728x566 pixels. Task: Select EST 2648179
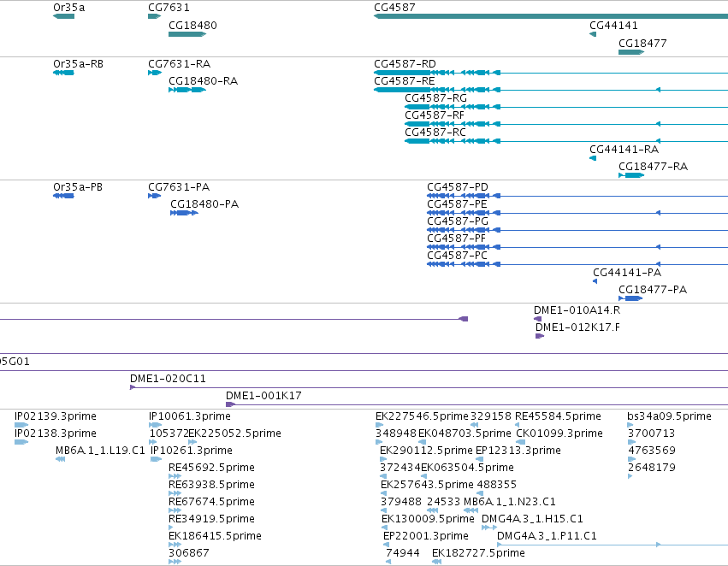point(630,476)
